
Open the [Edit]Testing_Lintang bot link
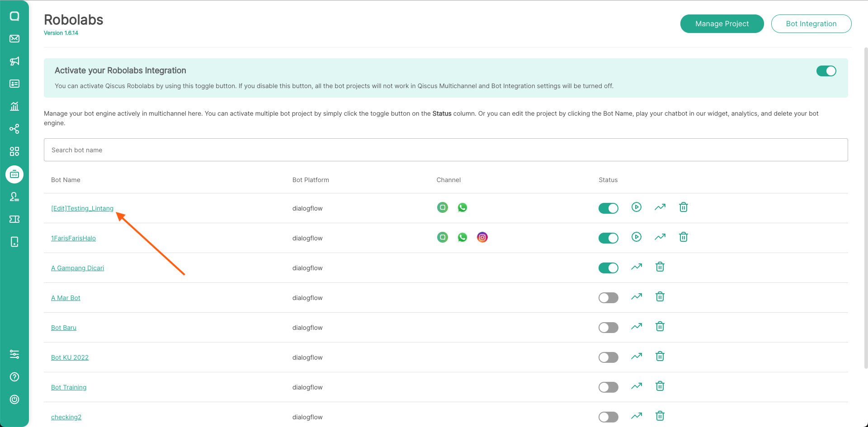(82, 208)
